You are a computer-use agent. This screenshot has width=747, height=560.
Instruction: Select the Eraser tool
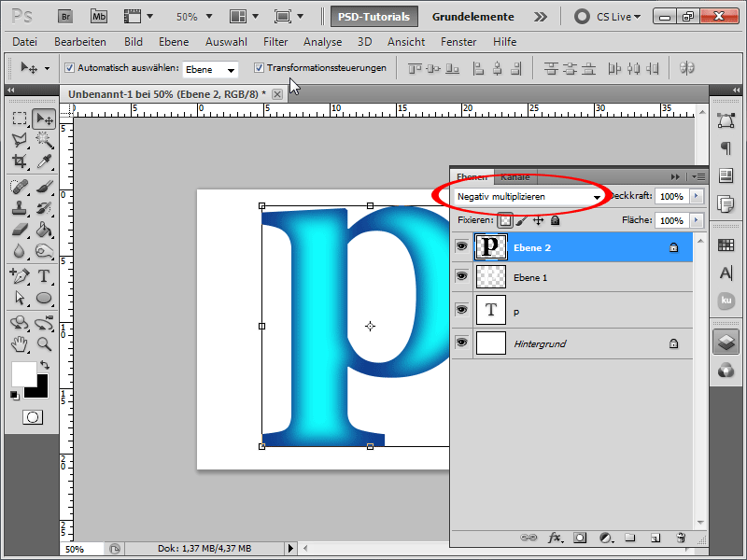20,230
